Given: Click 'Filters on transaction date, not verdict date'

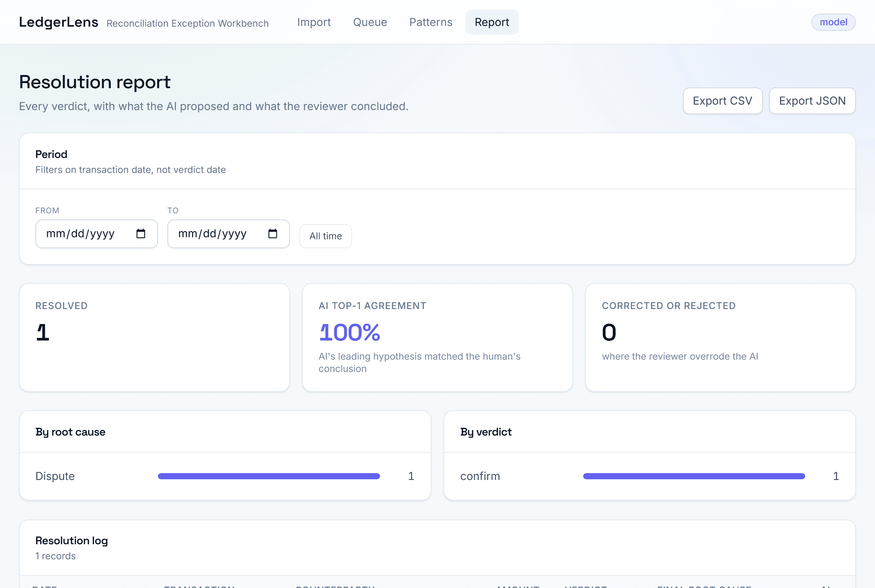Looking at the screenshot, I should (131, 170).
